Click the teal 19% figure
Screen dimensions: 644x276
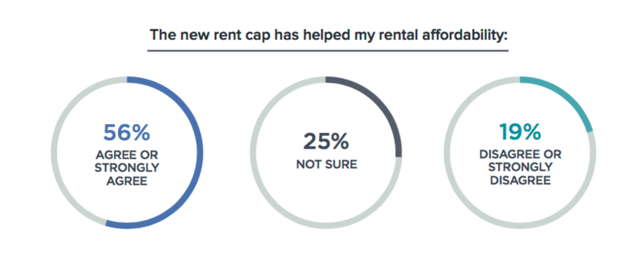[520, 131]
